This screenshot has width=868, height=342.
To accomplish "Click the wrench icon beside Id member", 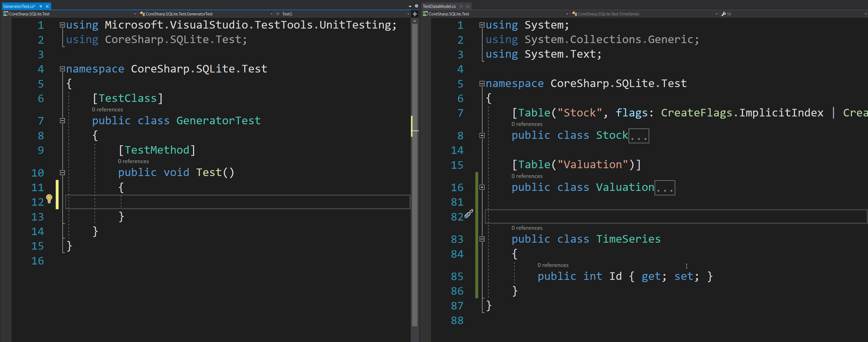I will click(x=724, y=14).
